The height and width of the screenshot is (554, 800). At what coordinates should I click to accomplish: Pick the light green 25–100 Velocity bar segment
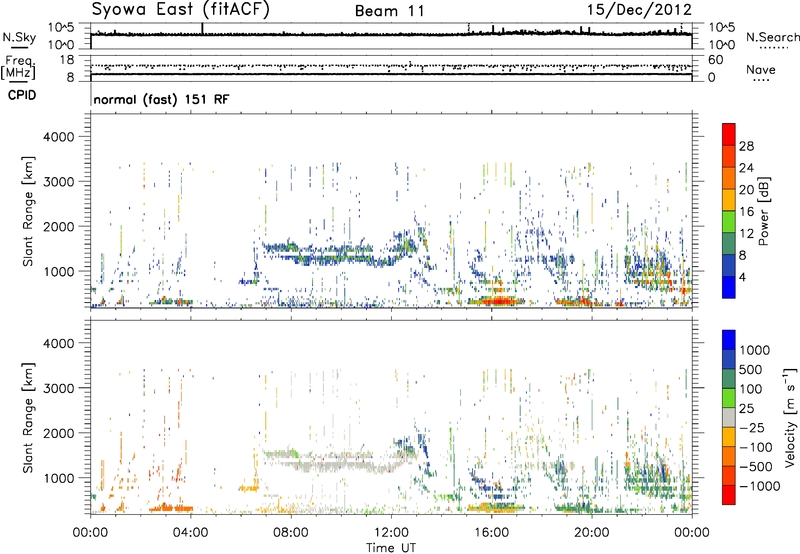tap(729, 398)
